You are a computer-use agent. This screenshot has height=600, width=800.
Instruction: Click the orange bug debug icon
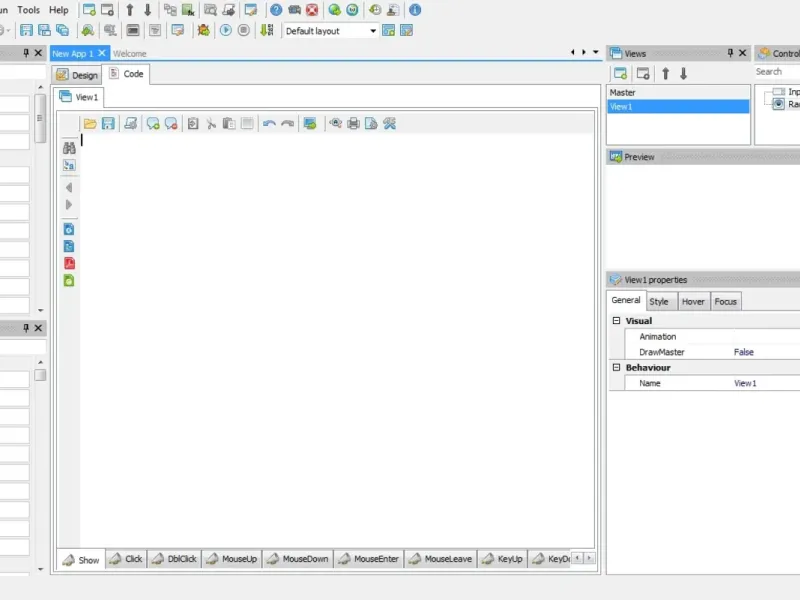pyautogui.click(x=203, y=30)
